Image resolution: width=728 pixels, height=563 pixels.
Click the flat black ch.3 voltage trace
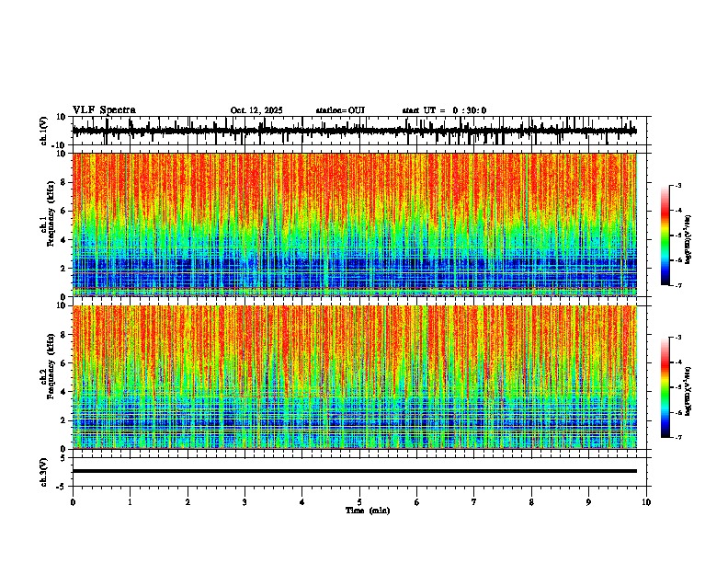tap(354, 471)
